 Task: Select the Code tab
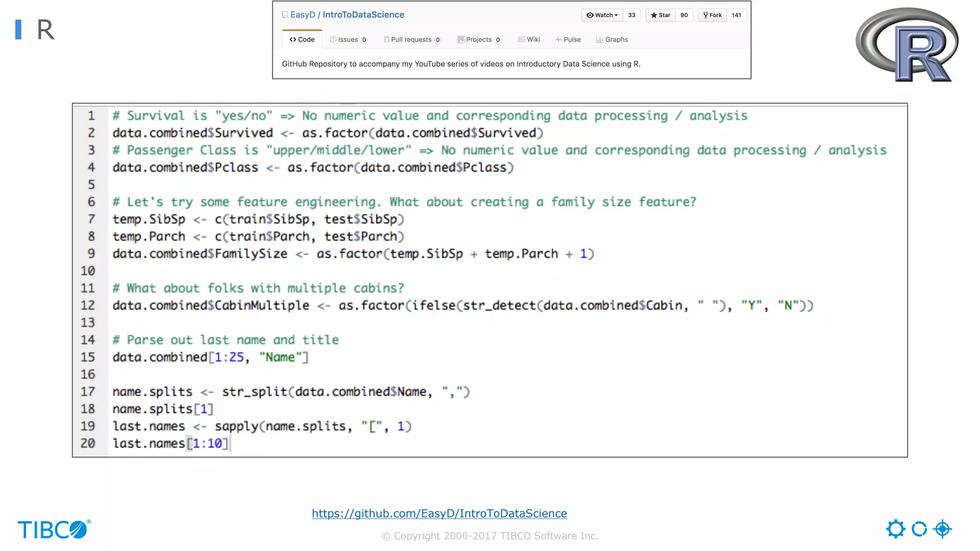302,40
